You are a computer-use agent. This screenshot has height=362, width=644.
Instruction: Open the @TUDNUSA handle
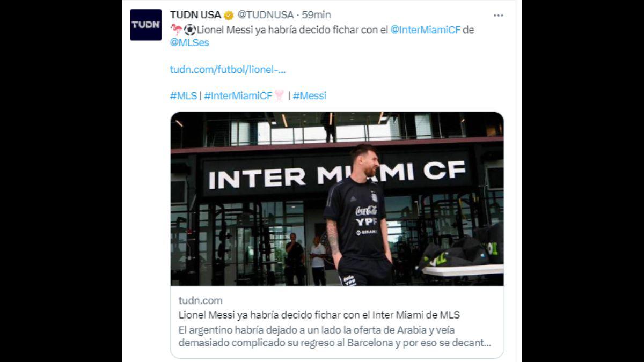click(x=265, y=15)
